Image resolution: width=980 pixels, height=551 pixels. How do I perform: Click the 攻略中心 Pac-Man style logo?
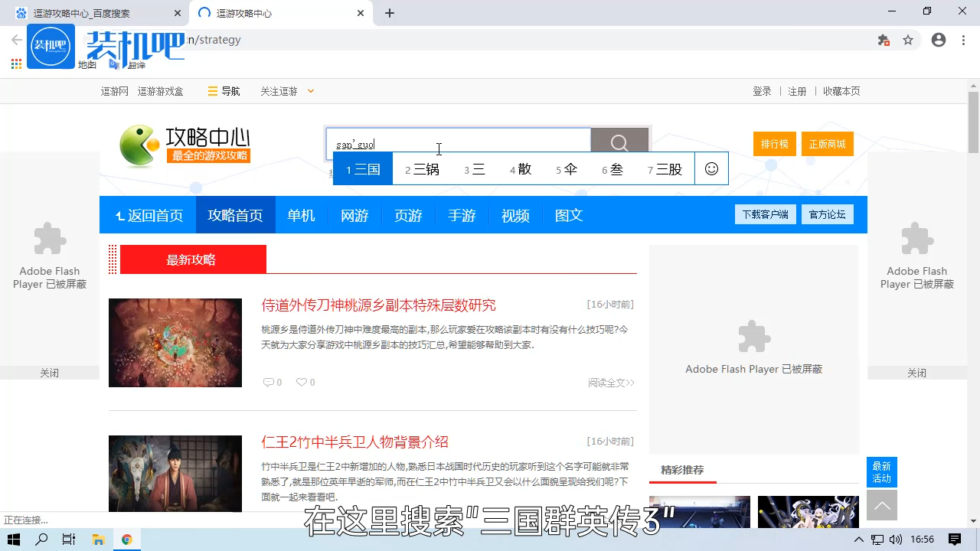[x=139, y=145]
